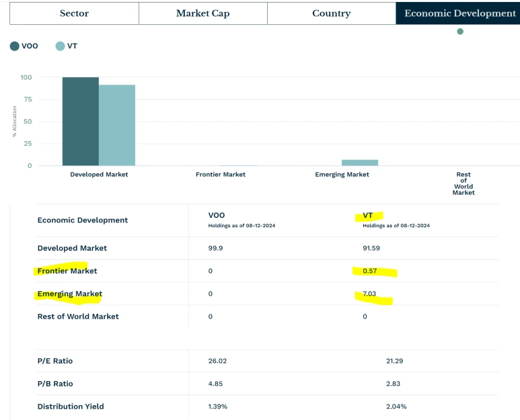Screen dimensions: 520x420
Task: Click the VOO column header in table
Action: point(217,215)
